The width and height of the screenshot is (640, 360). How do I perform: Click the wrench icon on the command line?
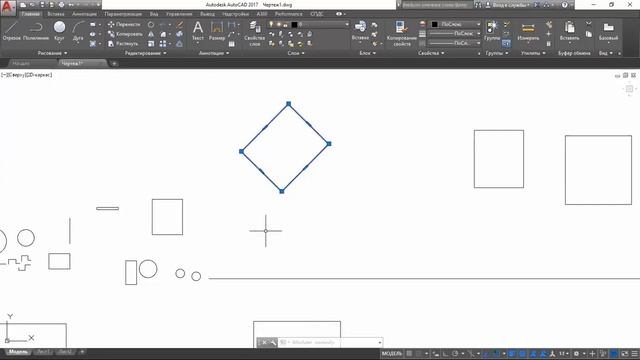273,342
